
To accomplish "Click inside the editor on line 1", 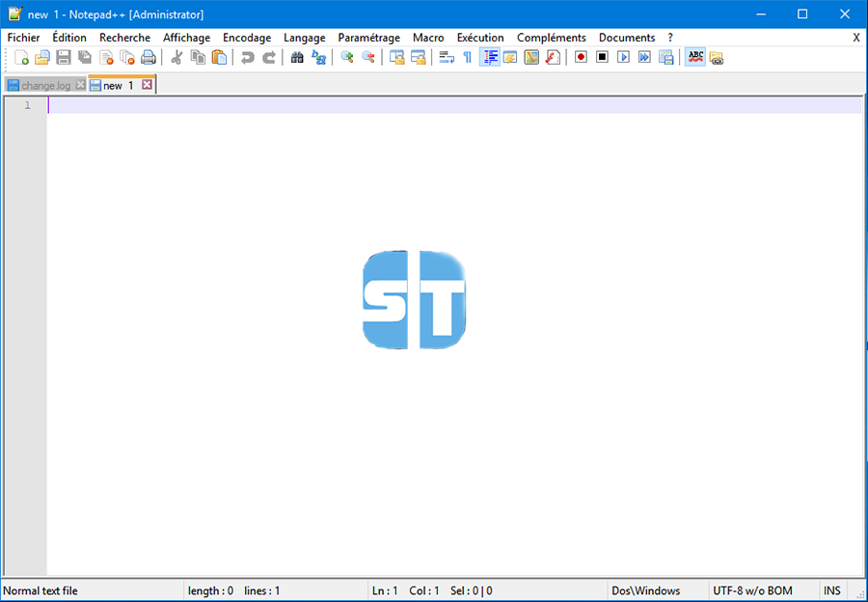I will (454, 105).
